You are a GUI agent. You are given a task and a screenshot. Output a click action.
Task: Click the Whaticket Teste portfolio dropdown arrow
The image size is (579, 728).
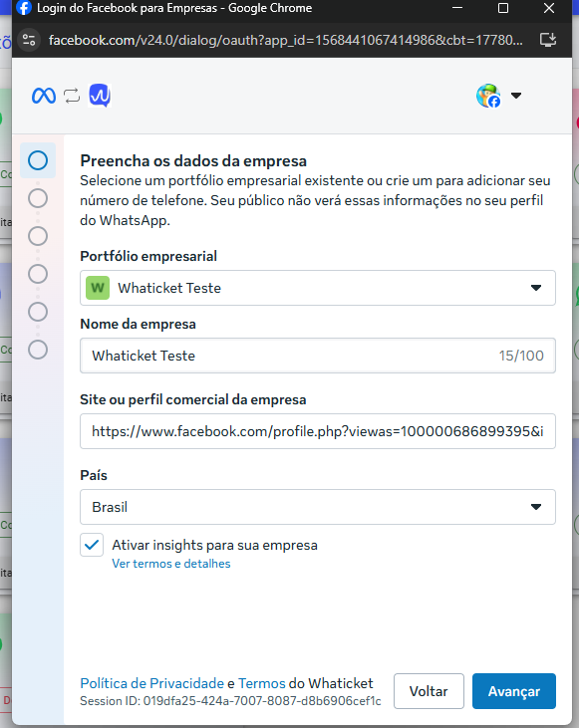click(x=536, y=288)
